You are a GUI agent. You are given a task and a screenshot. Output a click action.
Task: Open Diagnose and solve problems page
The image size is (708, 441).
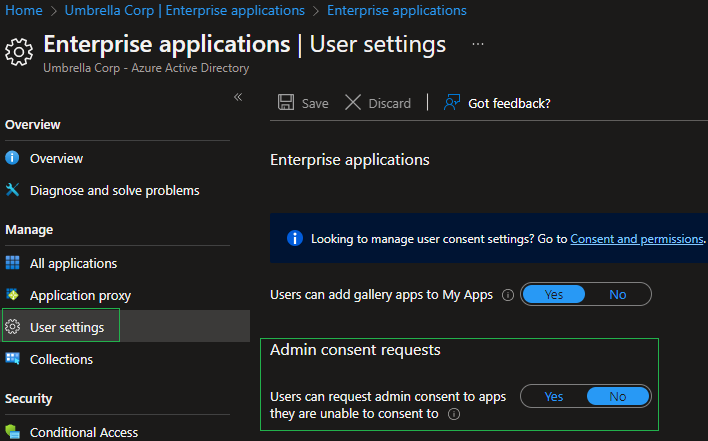tap(115, 190)
